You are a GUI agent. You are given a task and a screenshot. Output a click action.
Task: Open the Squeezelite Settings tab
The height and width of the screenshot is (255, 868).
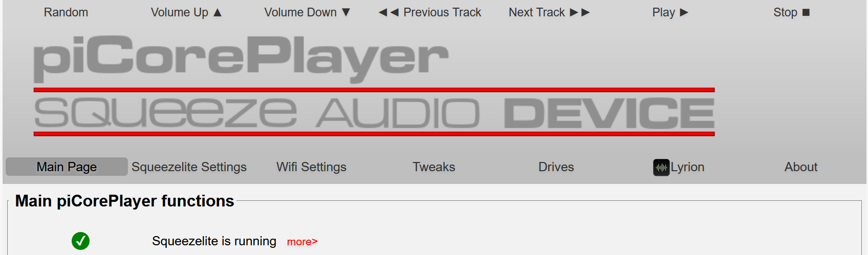pyautogui.click(x=189, y=167)
